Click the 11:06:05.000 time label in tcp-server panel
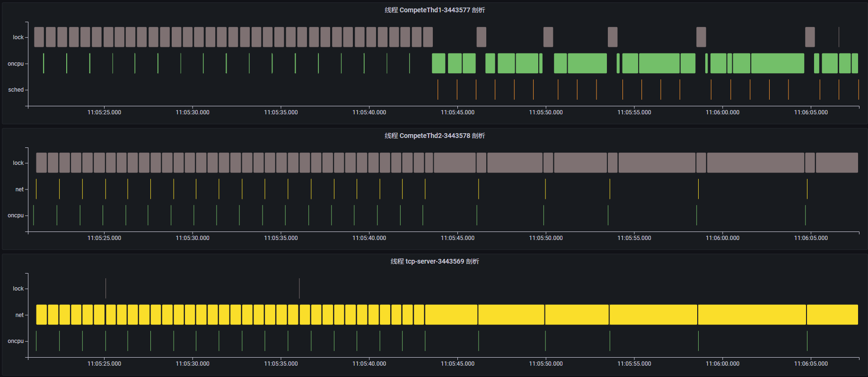 (x=811, y=364)
